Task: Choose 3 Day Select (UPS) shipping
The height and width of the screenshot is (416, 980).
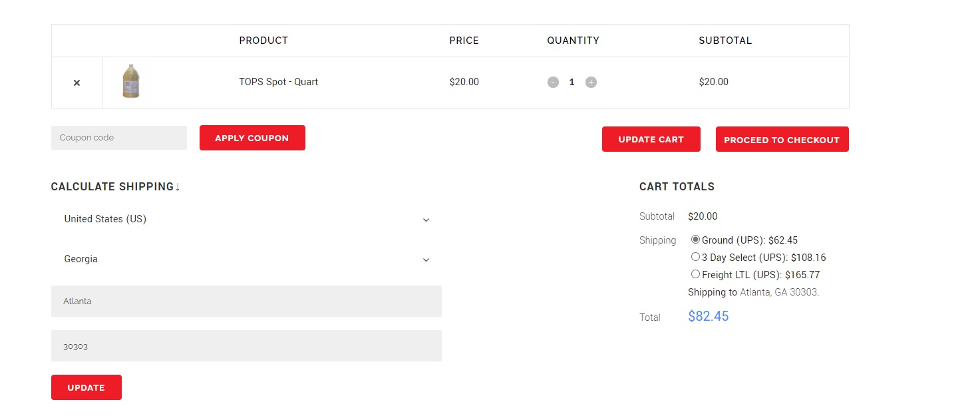Action: [x=696, y=257]
